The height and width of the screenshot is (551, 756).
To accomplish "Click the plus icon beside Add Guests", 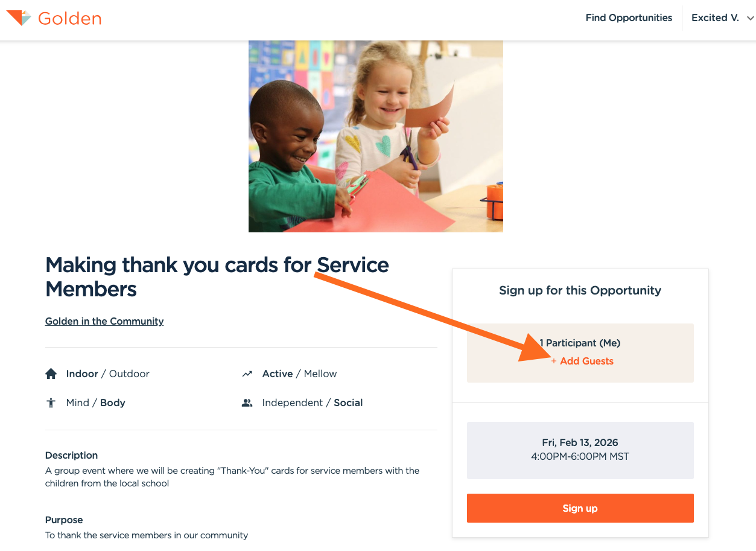I will point(554,361).
